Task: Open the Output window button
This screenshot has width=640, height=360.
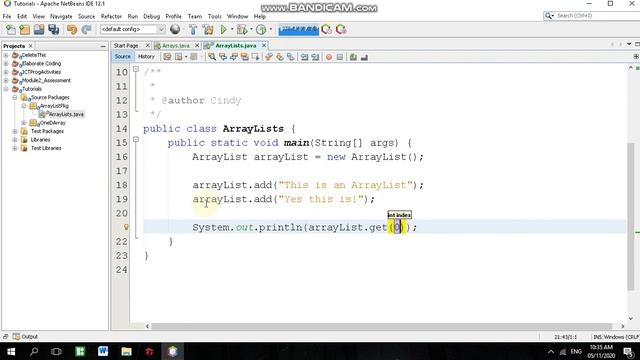Action: coord(25,337)
